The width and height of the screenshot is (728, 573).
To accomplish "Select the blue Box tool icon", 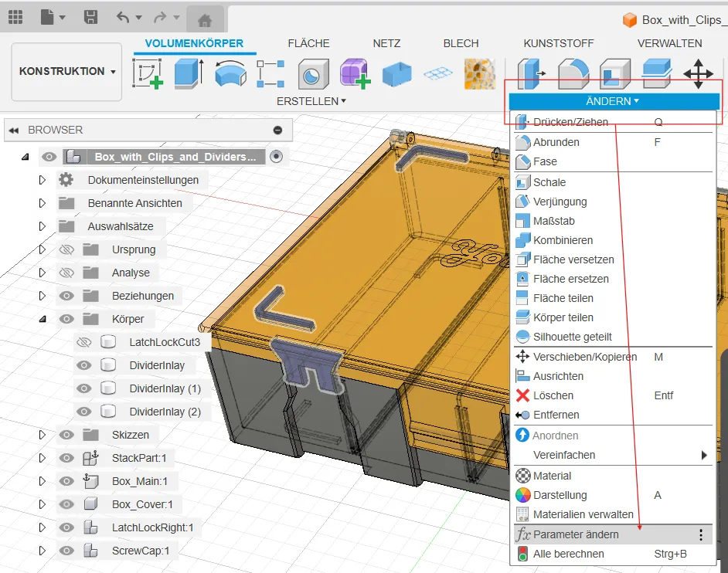I will point(397,74).
